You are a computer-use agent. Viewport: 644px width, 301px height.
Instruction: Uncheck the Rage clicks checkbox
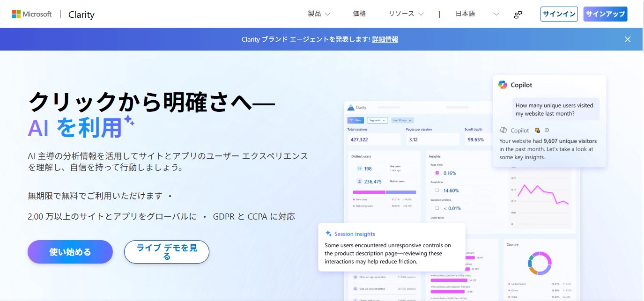pyautogui.click(x=437, y=173)
